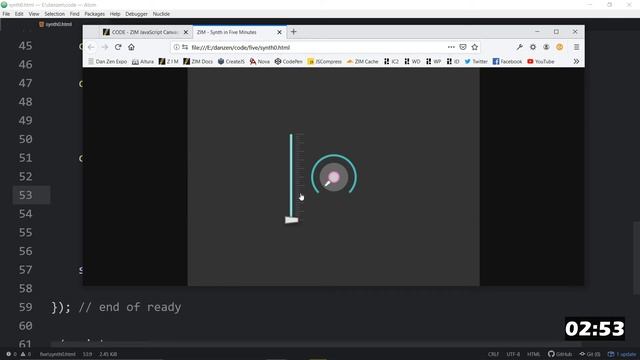Open the Firefox hamburger menu
Viewport: 640px width, 360px height.
[576, 47]
